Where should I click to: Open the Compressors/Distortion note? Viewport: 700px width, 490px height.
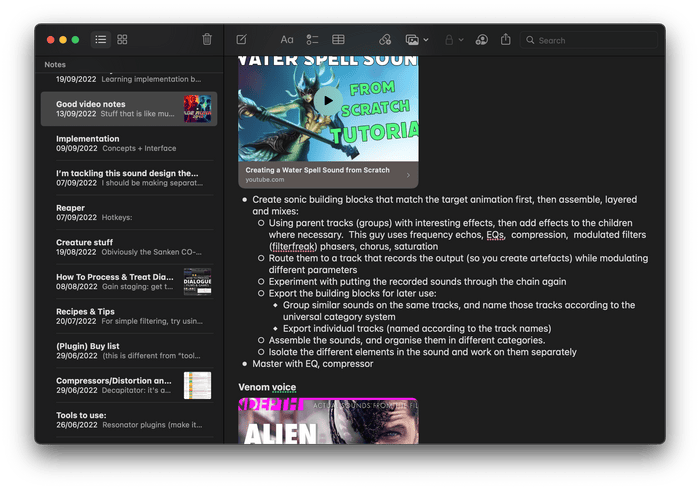pyautogui.click(x=129, y=385)
